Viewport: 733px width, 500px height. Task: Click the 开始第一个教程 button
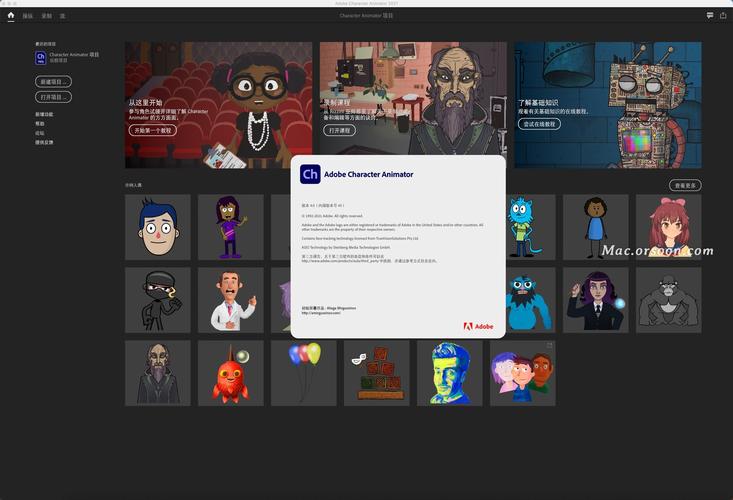(153, 130)
